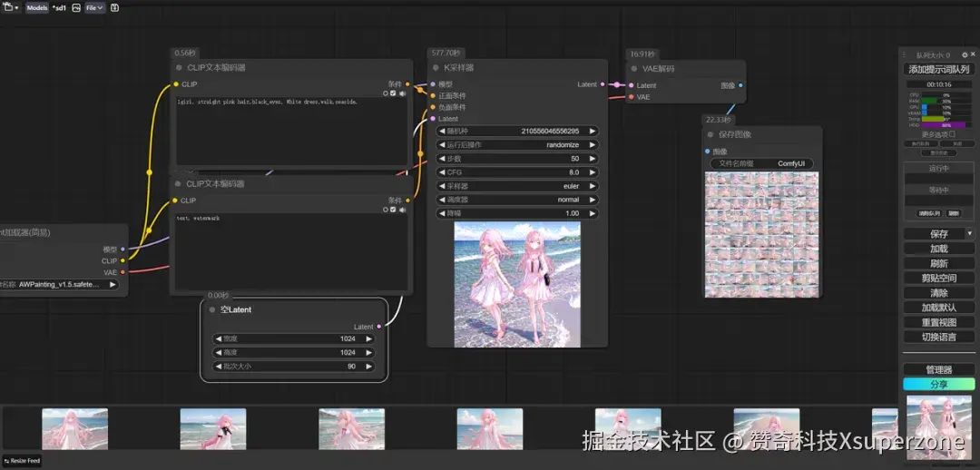Click 重置视图 reset view button
This screenshot has width=980, height=470.
pos(939,322)
